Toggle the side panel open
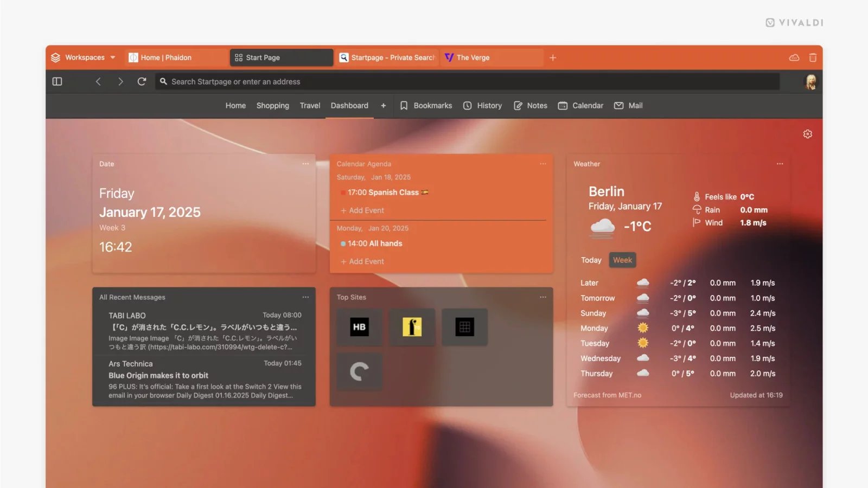 [x=57, y=81]
